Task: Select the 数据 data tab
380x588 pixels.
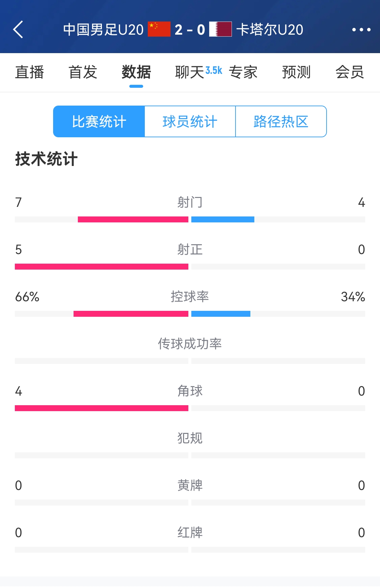Action: (136, 73)
